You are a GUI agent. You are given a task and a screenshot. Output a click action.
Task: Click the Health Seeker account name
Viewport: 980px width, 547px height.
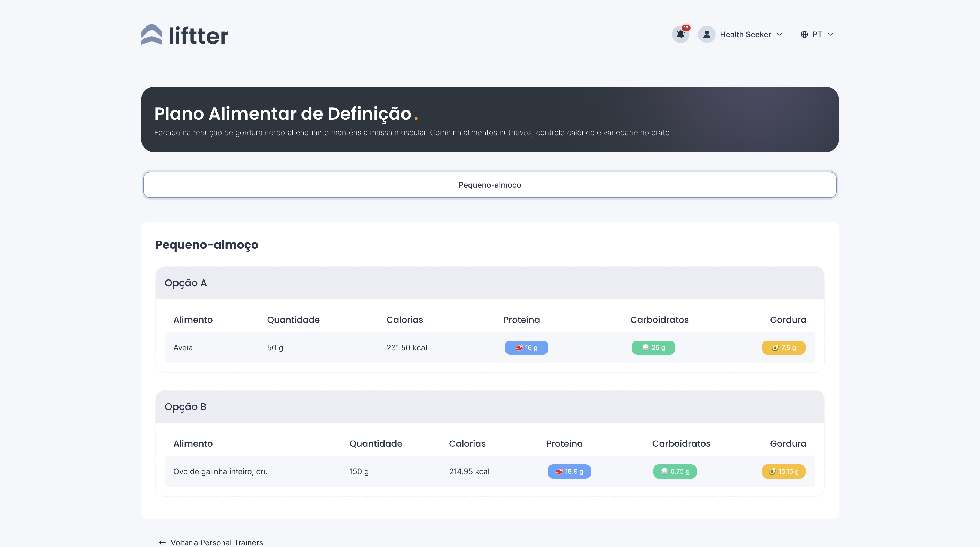(x=746, y=34)
